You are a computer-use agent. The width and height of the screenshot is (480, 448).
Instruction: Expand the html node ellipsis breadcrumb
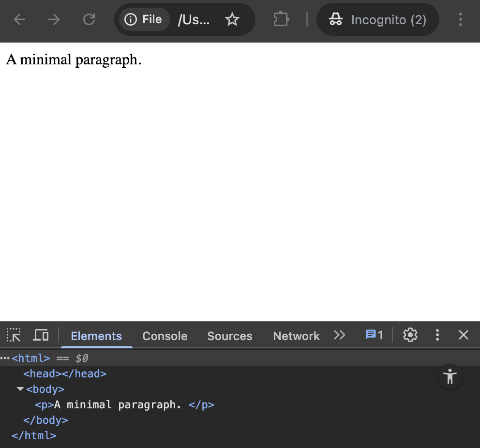[x=5, y=358]
